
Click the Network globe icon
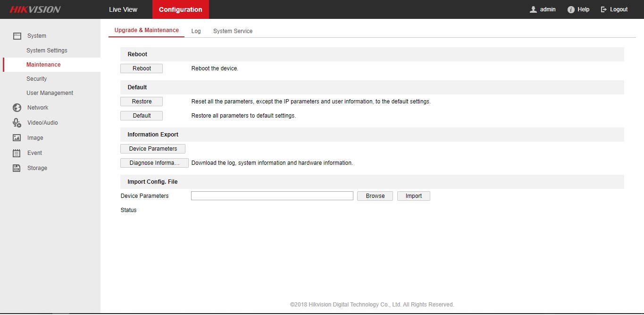[17, 108]
